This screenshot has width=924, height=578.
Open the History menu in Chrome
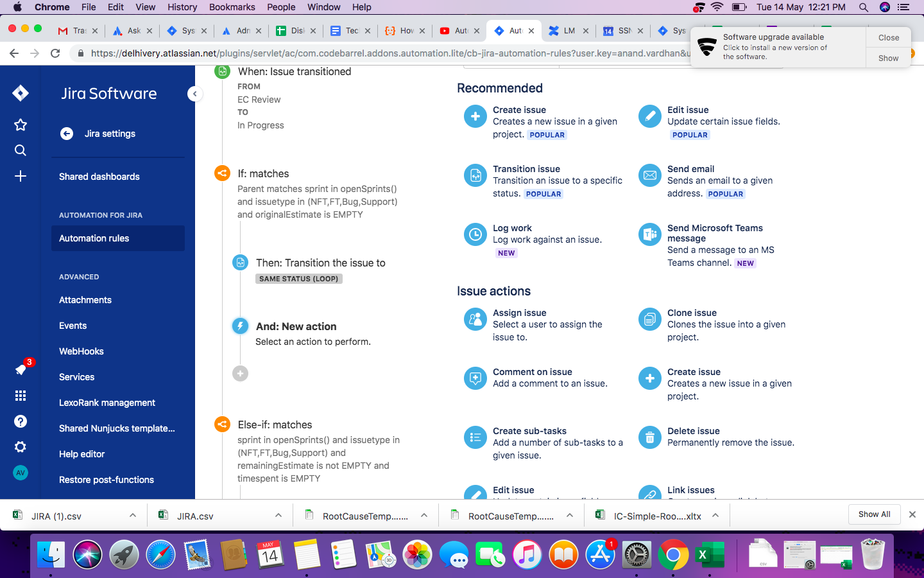[182, 7]
